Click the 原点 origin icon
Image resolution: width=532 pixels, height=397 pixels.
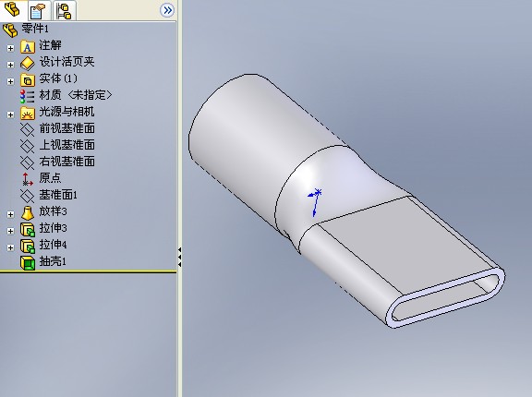pyautogui.click(x=27, y=179)
